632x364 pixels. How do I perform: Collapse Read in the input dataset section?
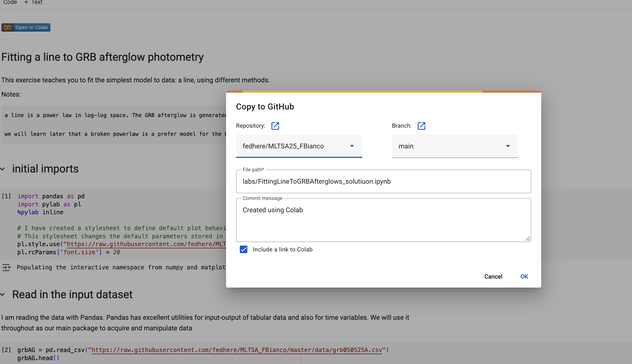pos(3,295)
